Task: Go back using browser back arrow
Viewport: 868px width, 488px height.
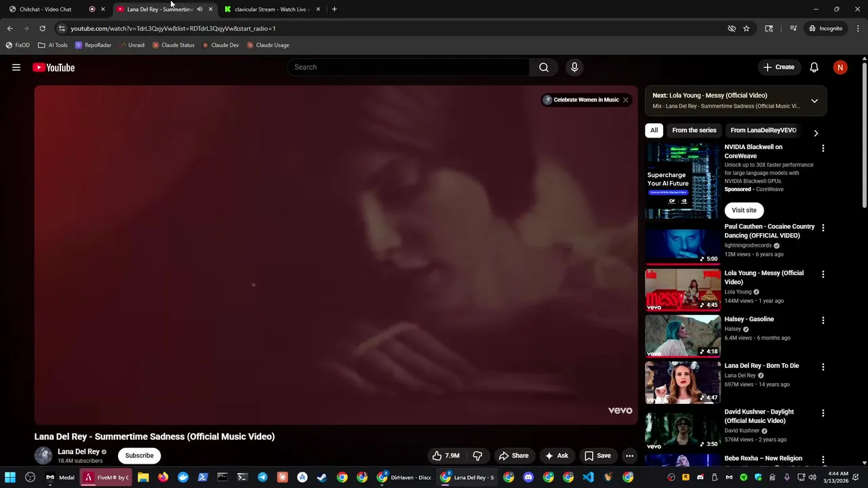Action: [9, 28]
